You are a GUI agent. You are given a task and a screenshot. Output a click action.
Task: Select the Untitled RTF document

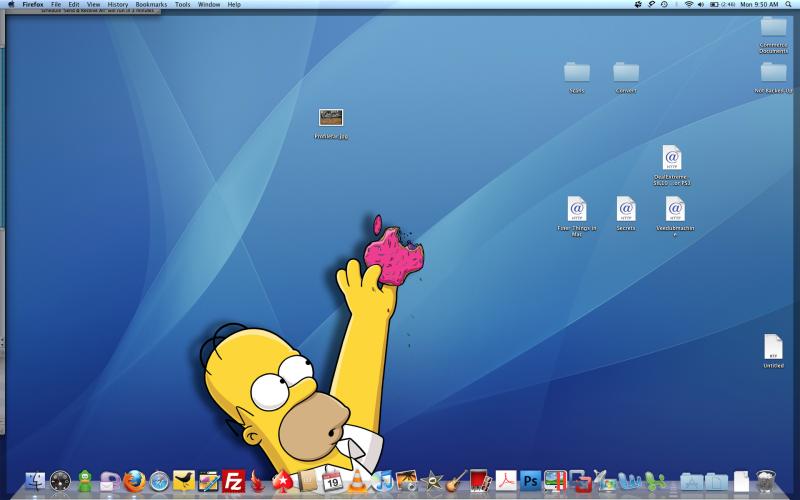(x=773, y=346)
